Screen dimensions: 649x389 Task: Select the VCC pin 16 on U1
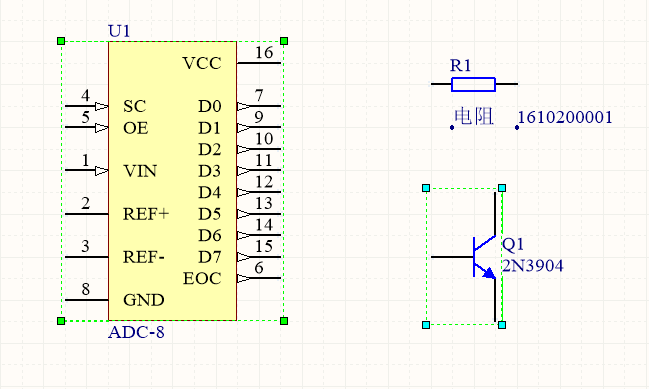click(259, 63)
